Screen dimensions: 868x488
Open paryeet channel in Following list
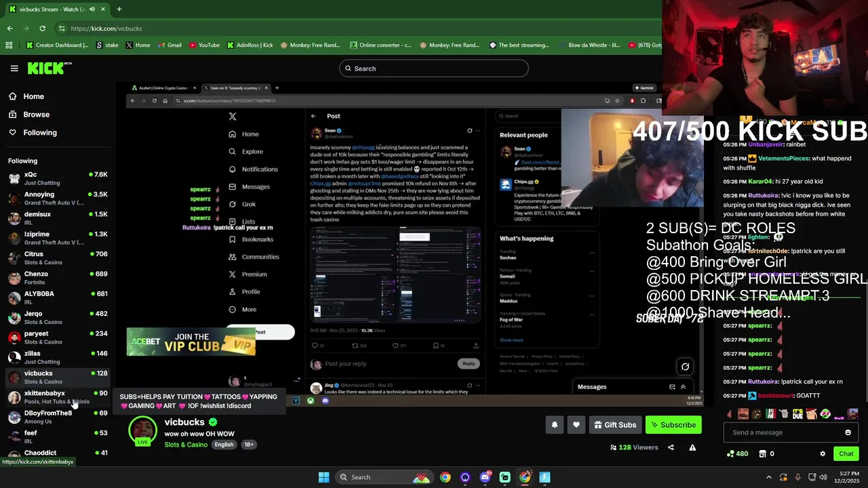pyautogui.click(x=58, y=338)
